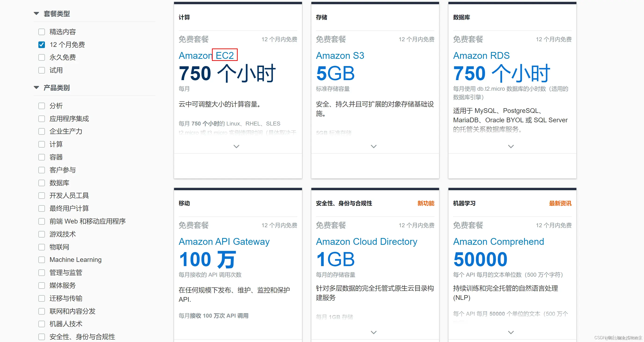The image size is (644, 342).
Task: Click the 移动 card category header
Action: tap(184, 203)
